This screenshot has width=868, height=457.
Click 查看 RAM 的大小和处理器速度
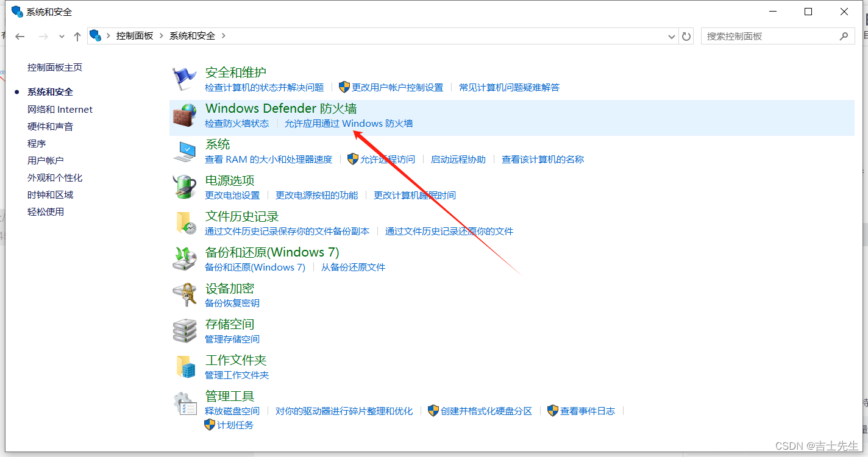269,159
